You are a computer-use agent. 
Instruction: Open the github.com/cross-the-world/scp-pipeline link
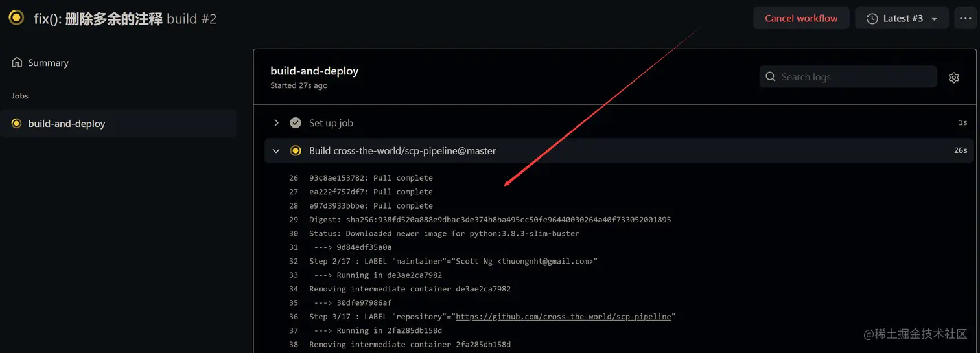pos(563,317)
